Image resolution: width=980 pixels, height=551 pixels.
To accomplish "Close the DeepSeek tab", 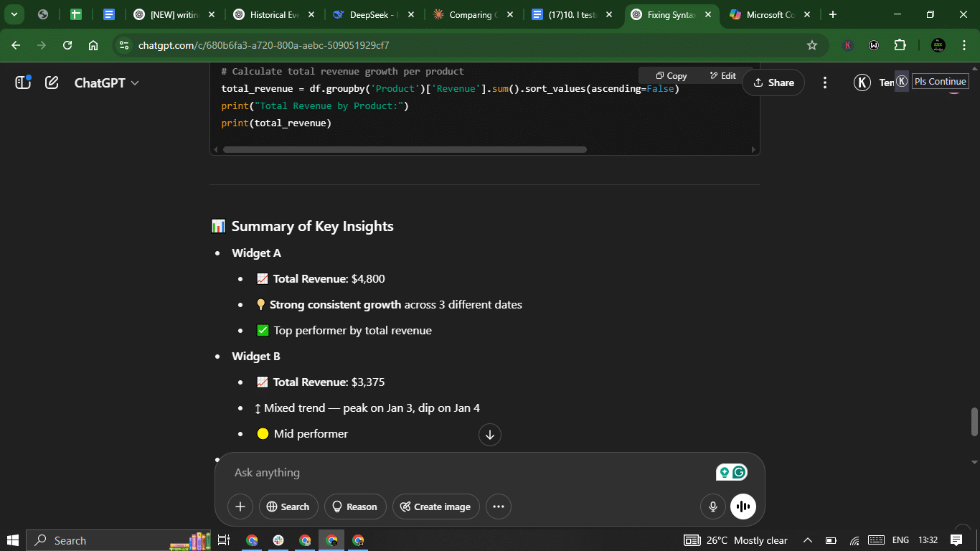I will click(x=410, y=14).
